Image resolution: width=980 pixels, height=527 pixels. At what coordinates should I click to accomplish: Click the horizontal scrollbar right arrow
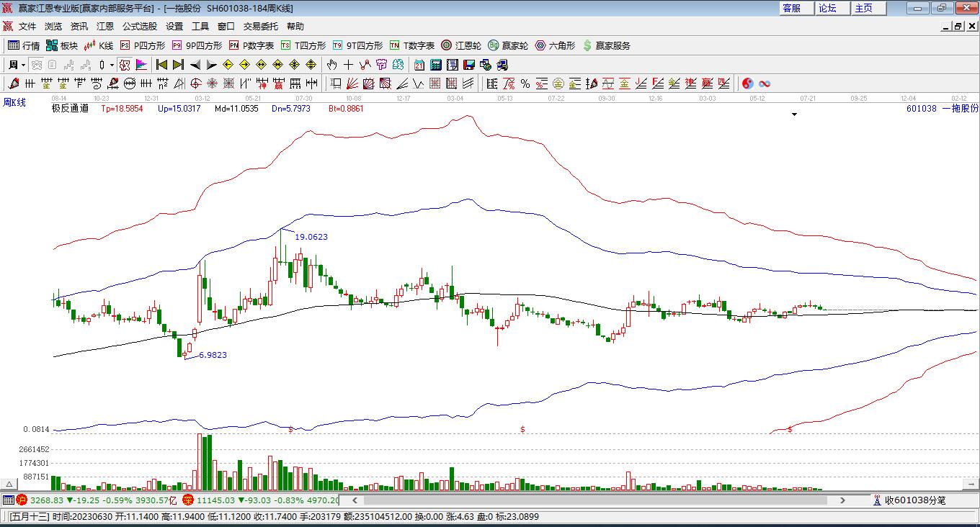pos(842,500)
